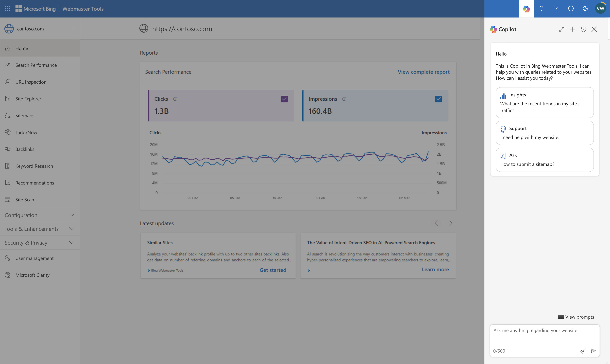Send the Copilot message with paper plane icon
This screenshot has width=610, height=364.
click(593, 351)
